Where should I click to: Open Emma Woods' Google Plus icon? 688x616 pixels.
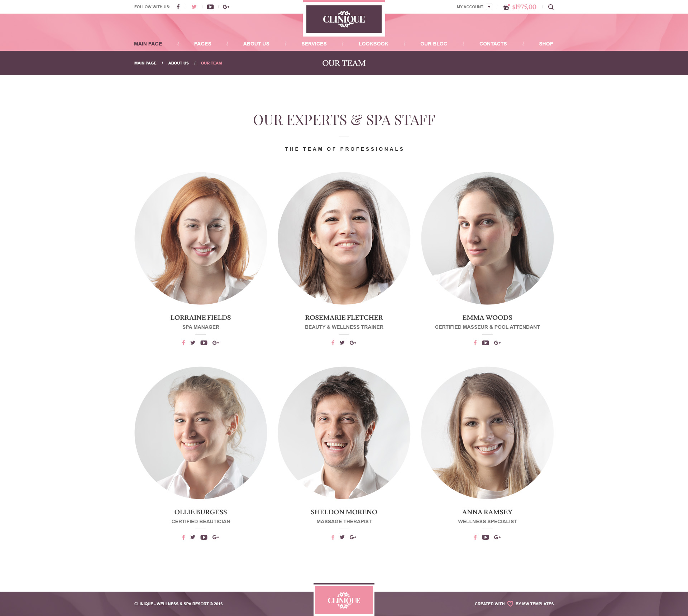coord(497,343)
